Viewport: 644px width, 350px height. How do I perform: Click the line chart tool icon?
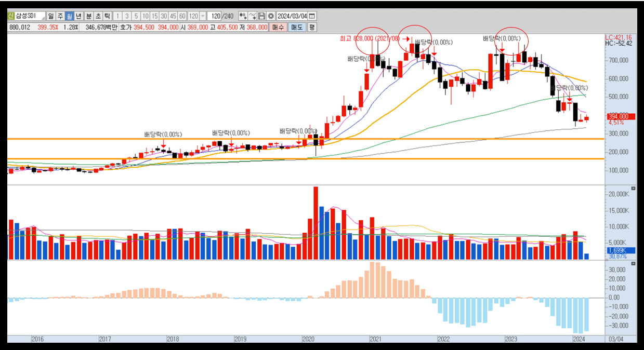tap(253, 16)
